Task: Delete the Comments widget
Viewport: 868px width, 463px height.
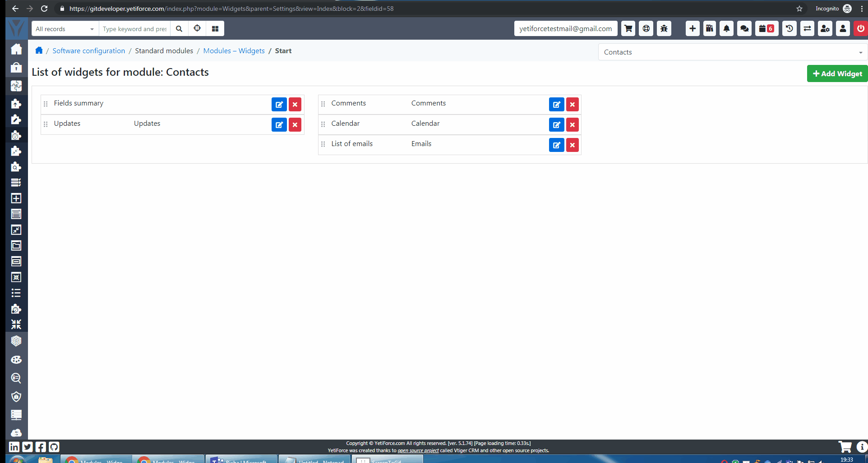Action: click(x=573, y=105)
